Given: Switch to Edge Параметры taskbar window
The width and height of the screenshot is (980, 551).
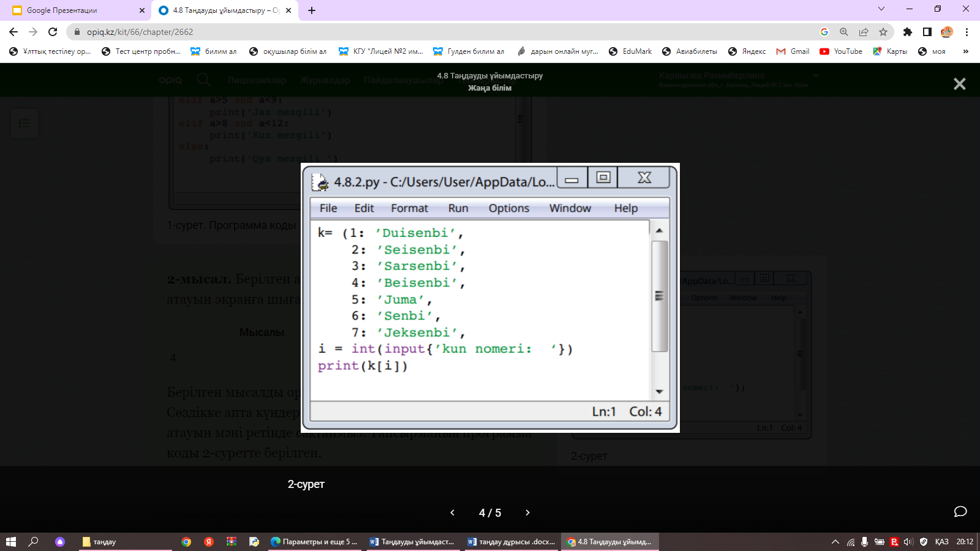Looking at the screenshot, I should click(314, 542).
